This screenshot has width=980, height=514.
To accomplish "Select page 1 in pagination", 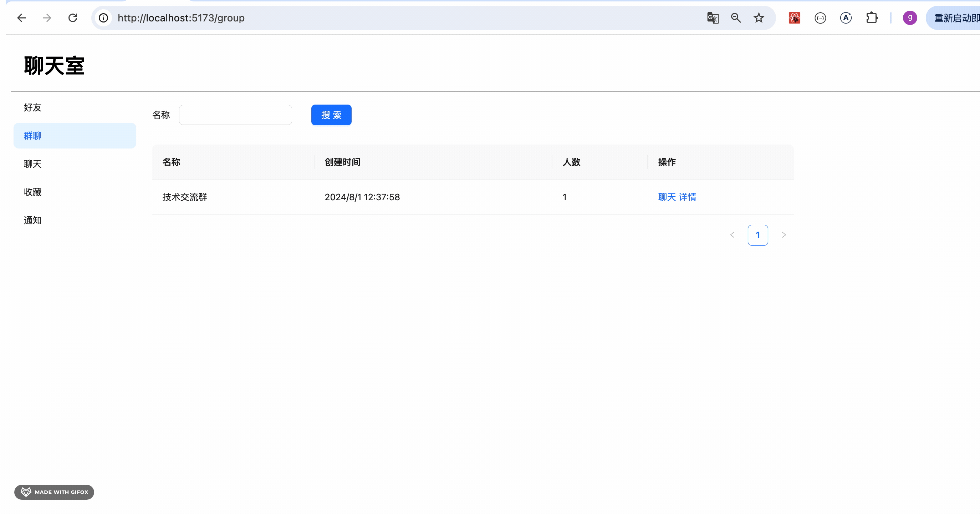I will tap(758, 235).
